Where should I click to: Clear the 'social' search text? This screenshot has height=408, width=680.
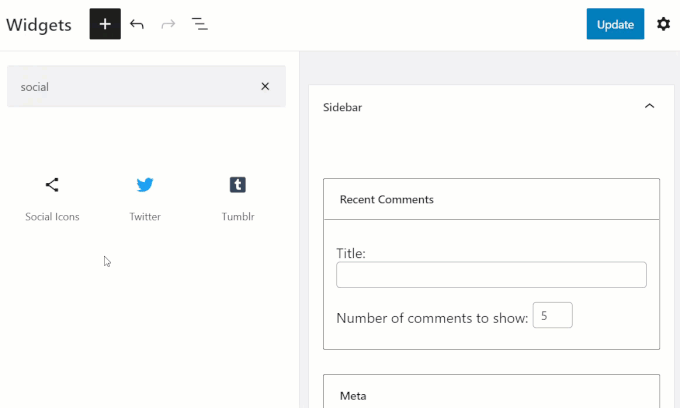pos(265,86)
